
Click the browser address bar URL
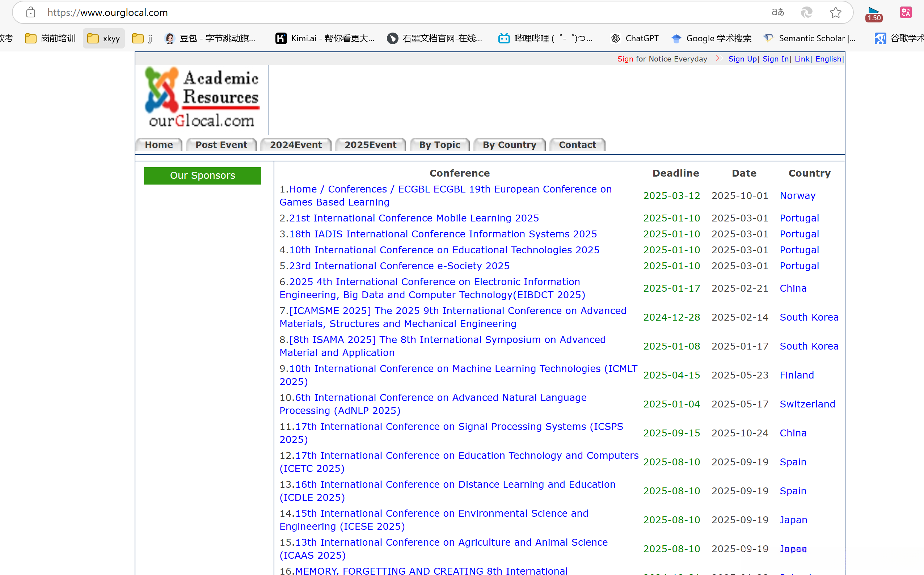[107, 13]
